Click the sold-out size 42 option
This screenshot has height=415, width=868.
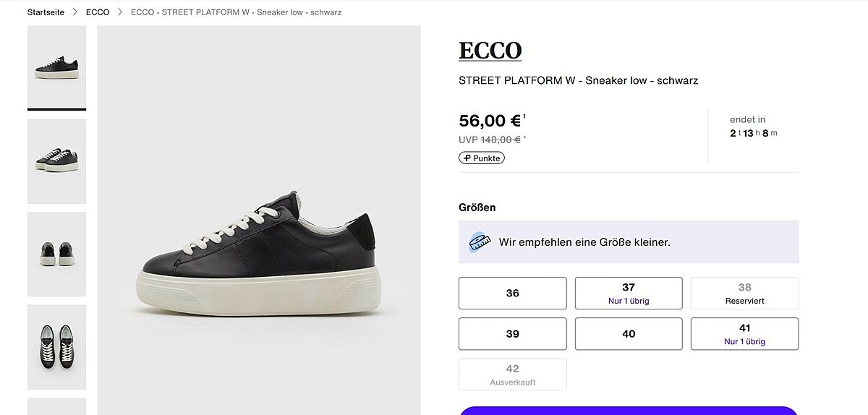(x=513, y=374)
